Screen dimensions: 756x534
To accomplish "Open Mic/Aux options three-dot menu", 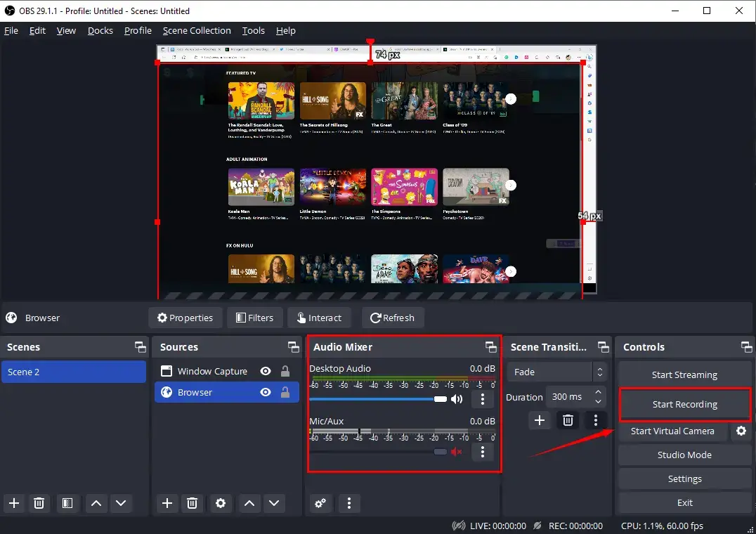I will point(483,452).
